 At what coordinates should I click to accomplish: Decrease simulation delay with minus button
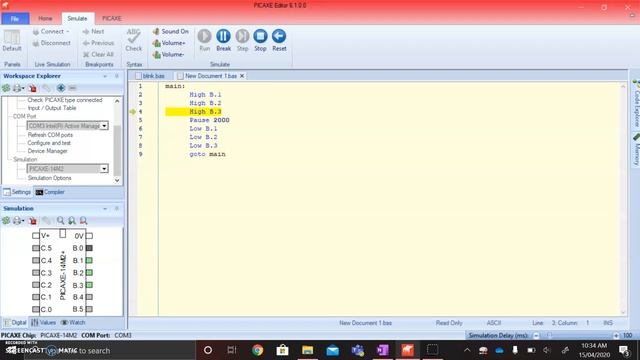(x=536, y=336)
